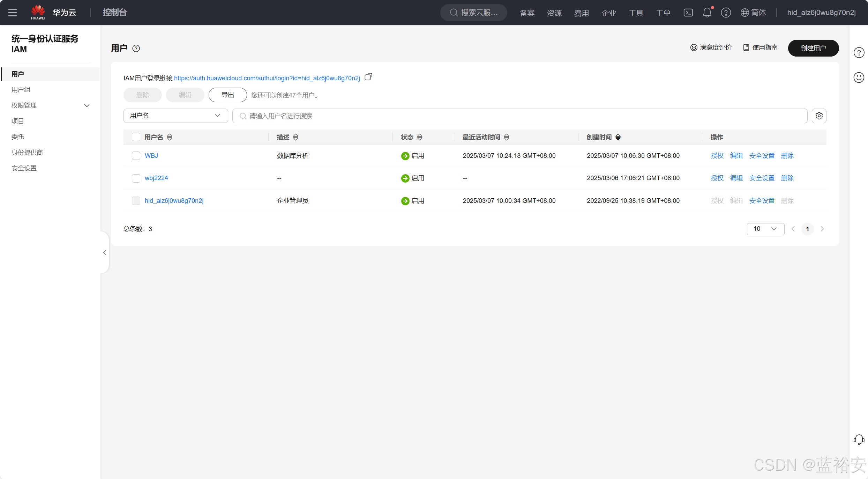868x479 pixels.
Task: Open the customer service headset icon
Action: (859, 440)
